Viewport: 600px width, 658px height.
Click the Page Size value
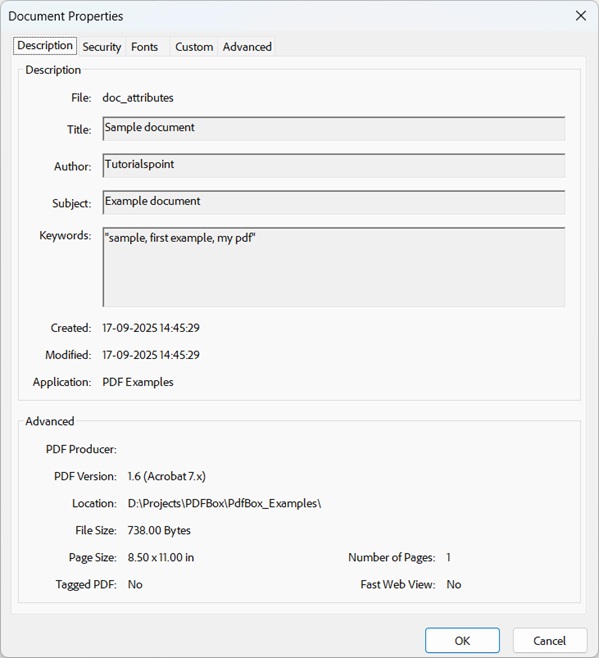pos(161,557)
